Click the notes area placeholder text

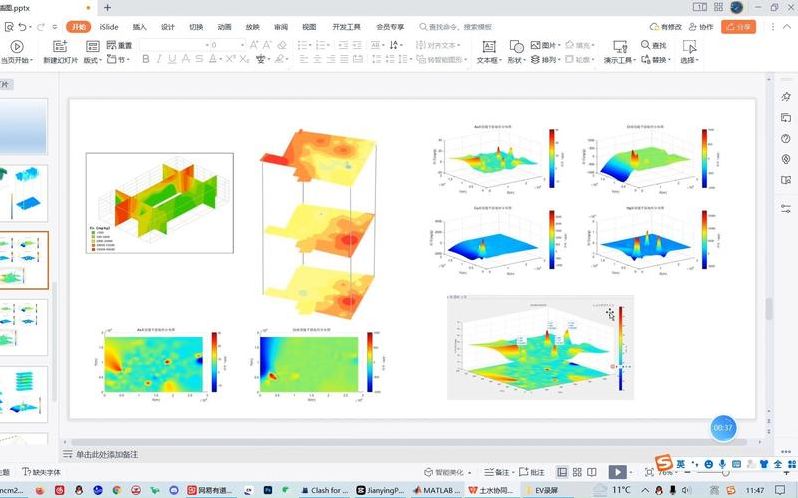pyautogui.click(x=110, y=454)
